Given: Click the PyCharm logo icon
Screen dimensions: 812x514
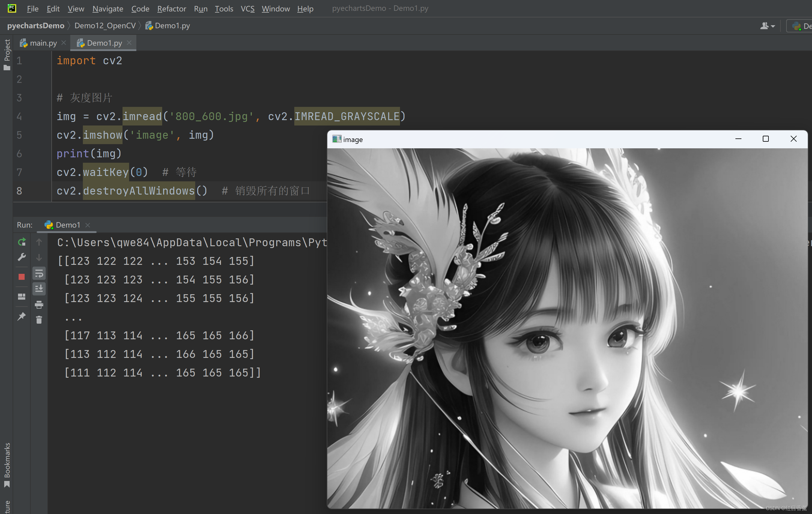Looking at the screenshot, I should 12,8.
